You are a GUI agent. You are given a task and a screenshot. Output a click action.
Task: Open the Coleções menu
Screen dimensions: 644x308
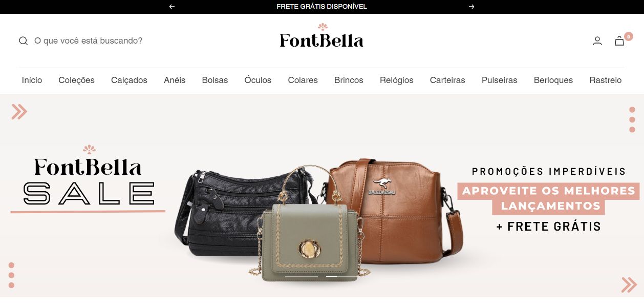pos(77,80)
